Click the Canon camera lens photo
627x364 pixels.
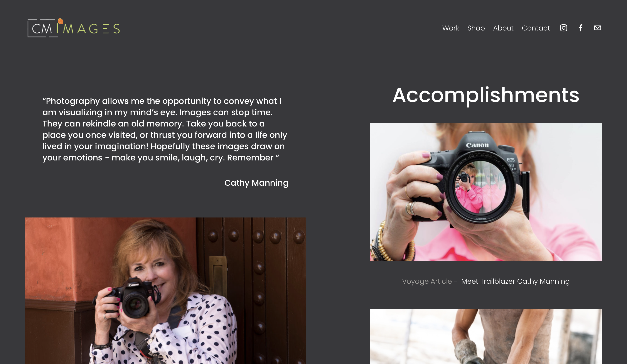(x=486, y=192)
